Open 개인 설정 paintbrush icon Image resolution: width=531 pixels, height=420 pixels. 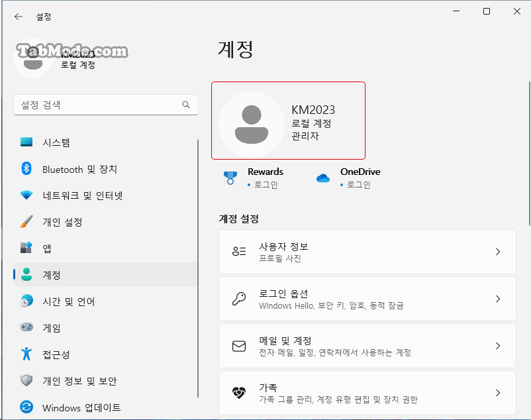coord(26,221)
